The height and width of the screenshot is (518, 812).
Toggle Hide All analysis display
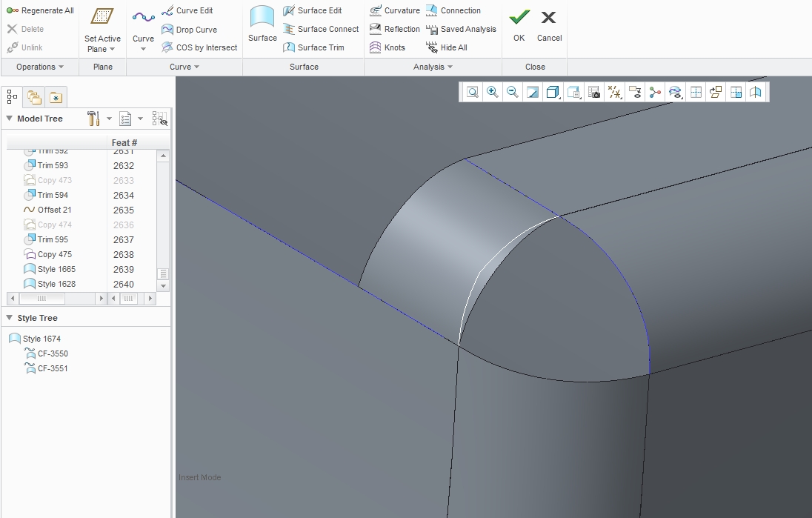(447, 47)
